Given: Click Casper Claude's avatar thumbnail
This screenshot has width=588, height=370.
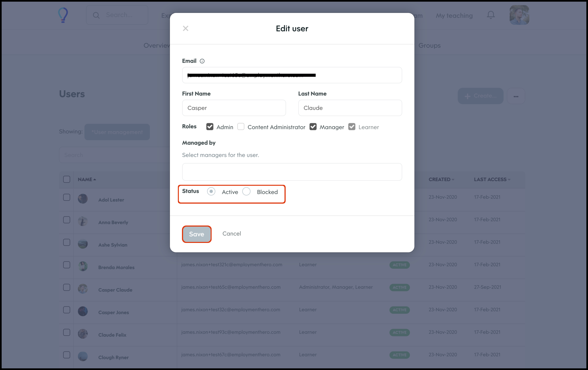Looking at the screenshot, I should (x=83, y=289).
